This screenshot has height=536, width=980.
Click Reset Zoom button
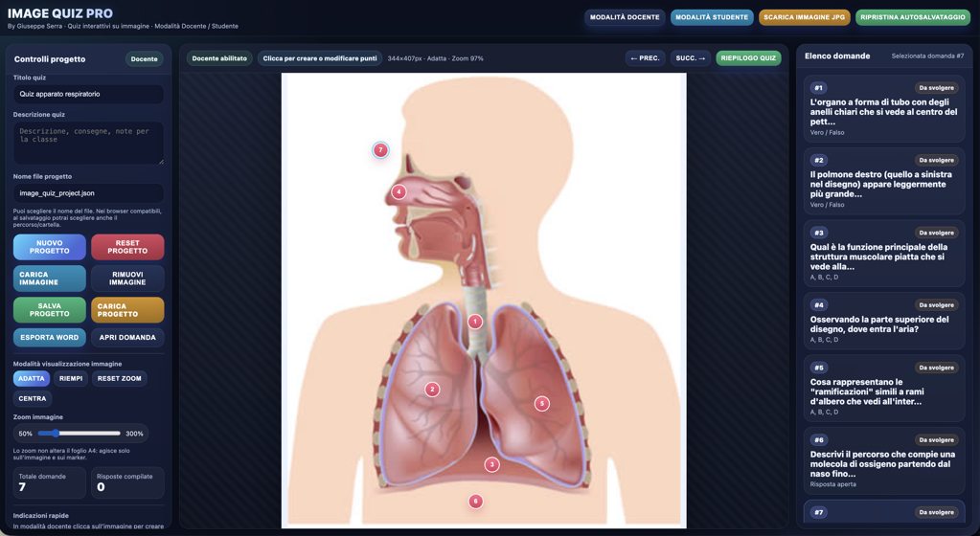(120, 379)
